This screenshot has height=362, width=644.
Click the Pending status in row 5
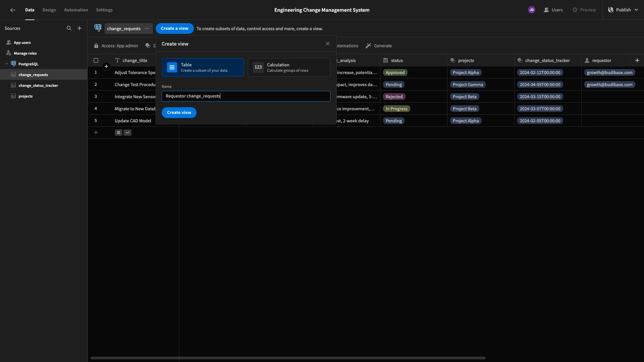tap(394, 121)
